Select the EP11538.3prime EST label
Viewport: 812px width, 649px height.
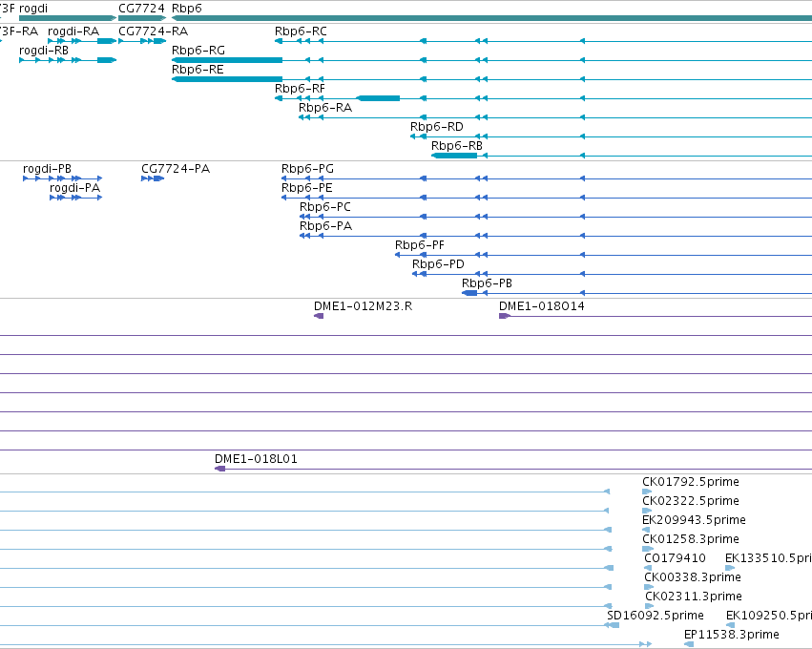731,636
